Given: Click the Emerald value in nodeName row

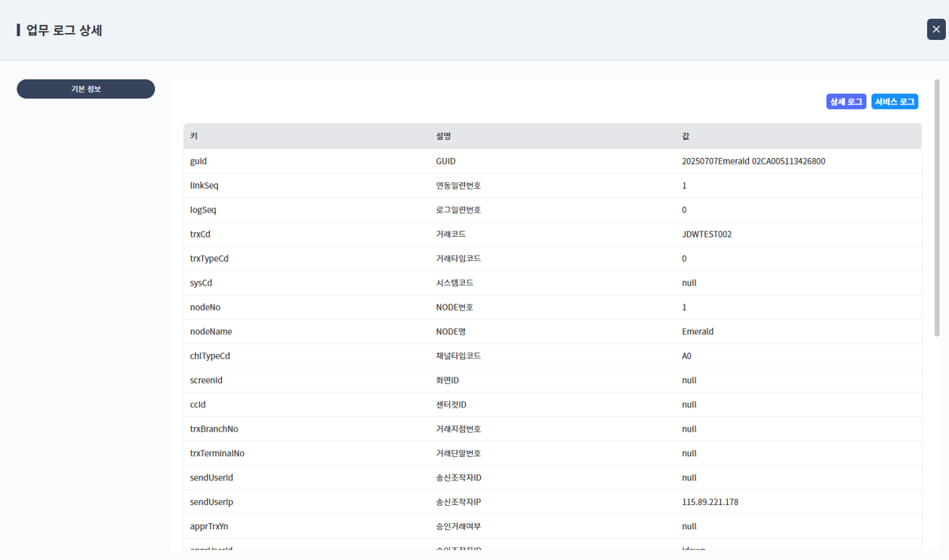Looking at the screenshot, I should (697, 332).
